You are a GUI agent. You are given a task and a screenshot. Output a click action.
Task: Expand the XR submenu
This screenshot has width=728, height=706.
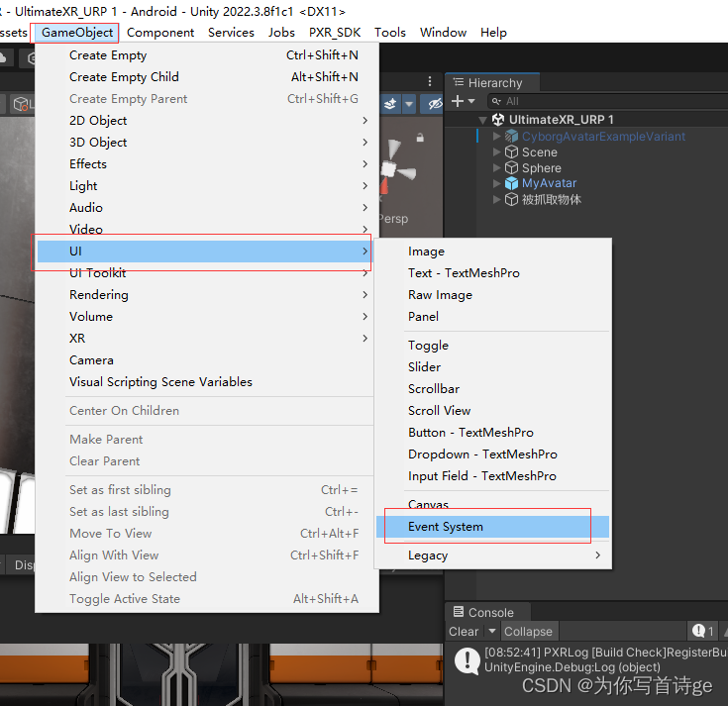[x=207, y=339]
